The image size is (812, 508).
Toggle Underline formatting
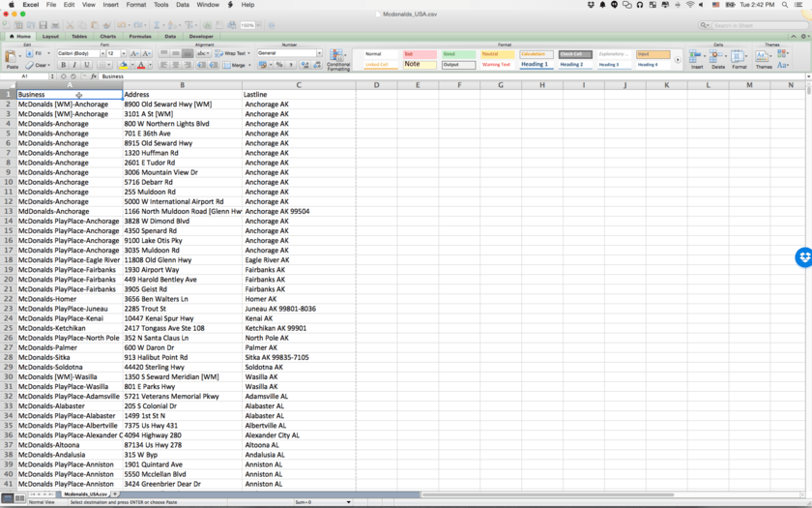(86, 66)
